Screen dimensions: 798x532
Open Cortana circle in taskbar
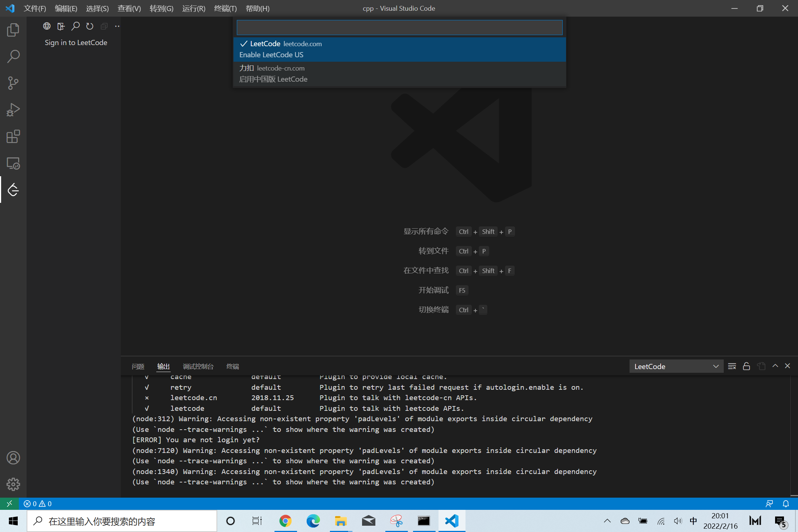(231, 521)
